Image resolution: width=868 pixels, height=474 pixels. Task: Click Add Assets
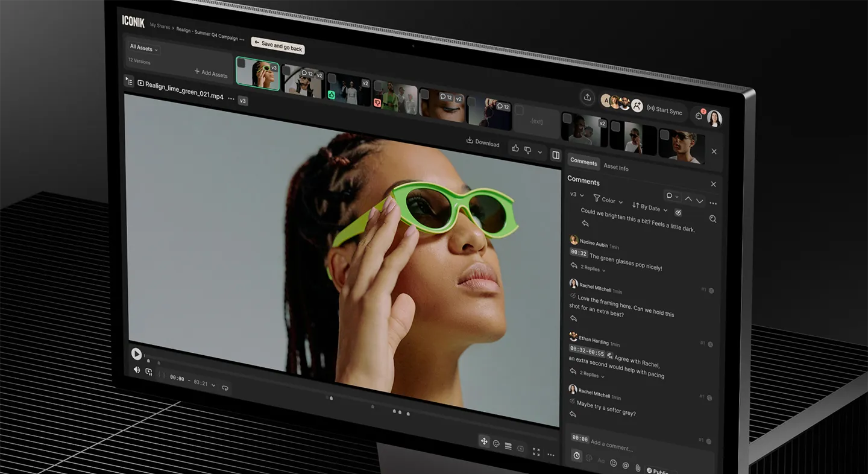[x=210, y=72]
